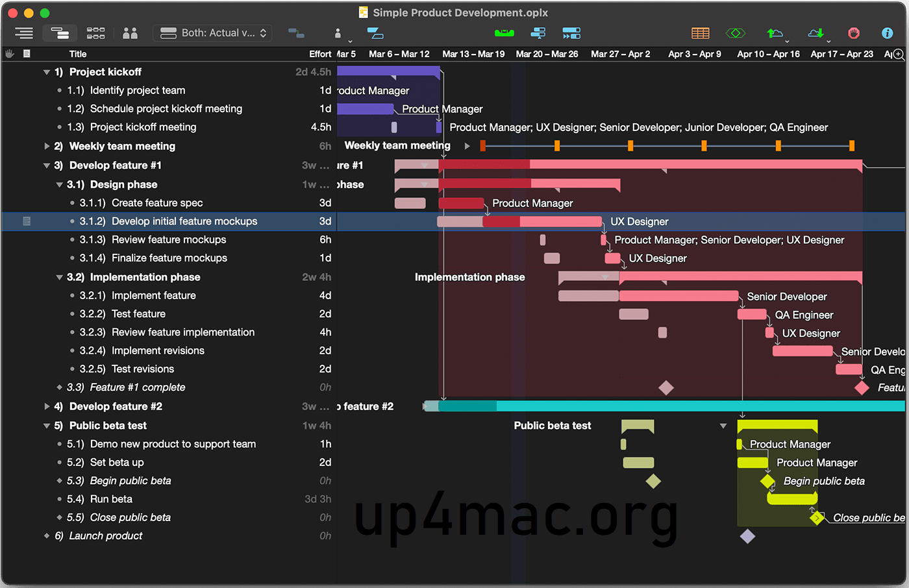The image size is (909, 588).
Task: Open the network diagram view
Action: pos(95,33)
